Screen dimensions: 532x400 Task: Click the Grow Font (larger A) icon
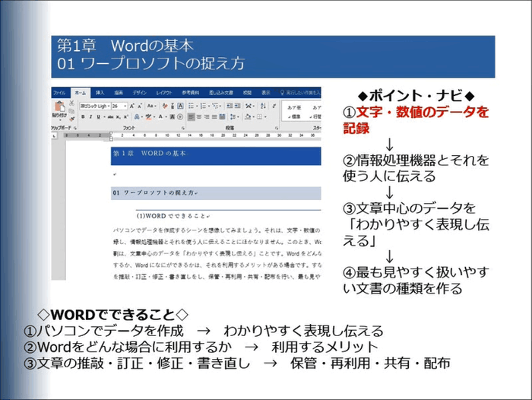click(x=132, y=106)
